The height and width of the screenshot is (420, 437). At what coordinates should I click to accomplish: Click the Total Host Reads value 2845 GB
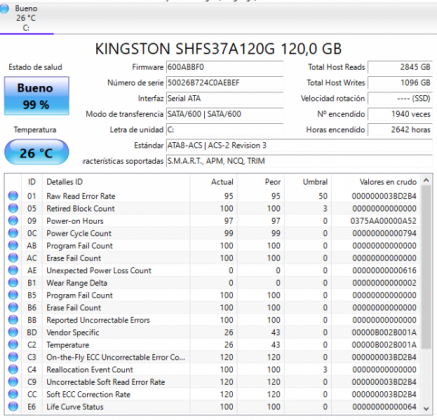(x=400, y=67)
